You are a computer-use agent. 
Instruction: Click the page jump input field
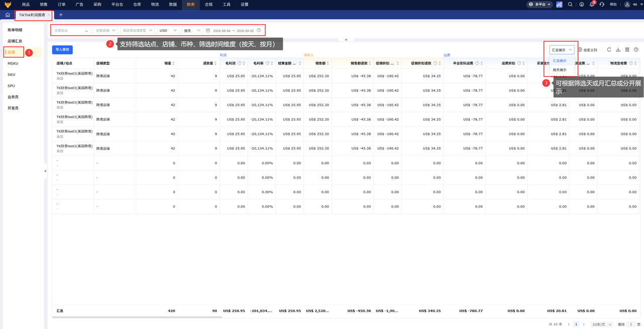tap(631, 324)
